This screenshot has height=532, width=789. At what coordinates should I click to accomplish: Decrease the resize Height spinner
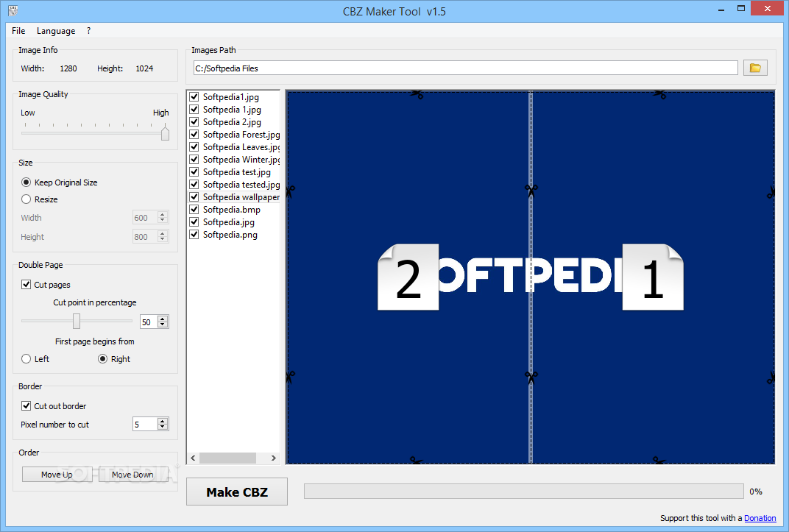(163, 239)
